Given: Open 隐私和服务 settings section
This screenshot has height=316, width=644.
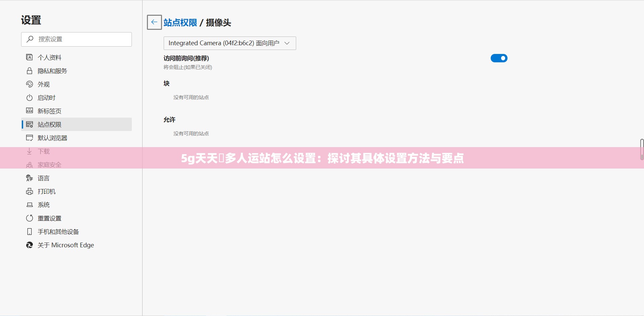Looking at the screenshot, I should tap(76, 71).
